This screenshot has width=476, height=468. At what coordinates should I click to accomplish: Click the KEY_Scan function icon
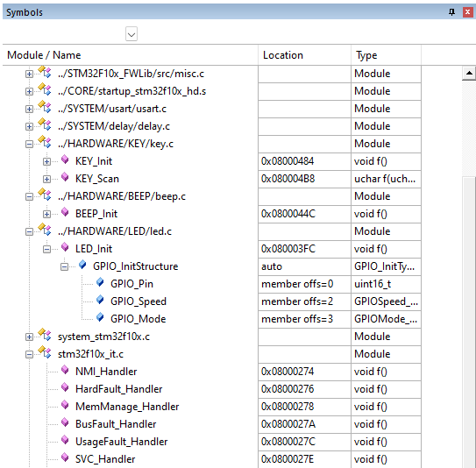[65, 177]
